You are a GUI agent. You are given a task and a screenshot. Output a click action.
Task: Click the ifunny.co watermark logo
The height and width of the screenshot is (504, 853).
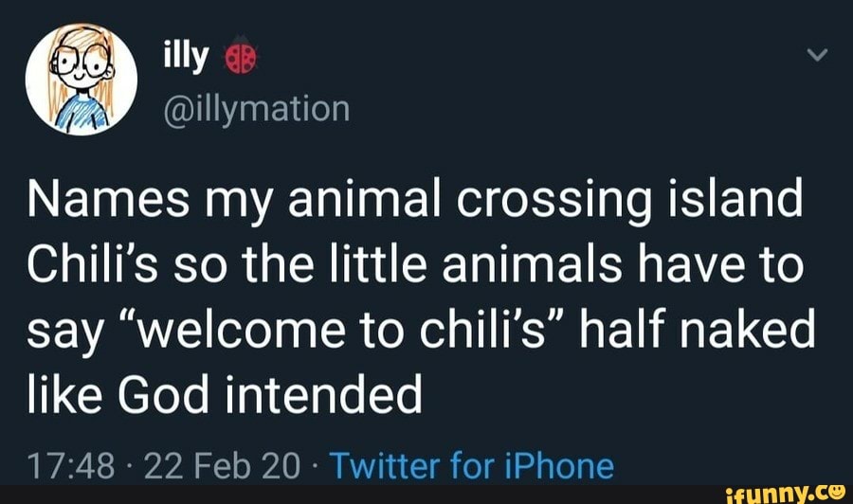coord(786,494)
